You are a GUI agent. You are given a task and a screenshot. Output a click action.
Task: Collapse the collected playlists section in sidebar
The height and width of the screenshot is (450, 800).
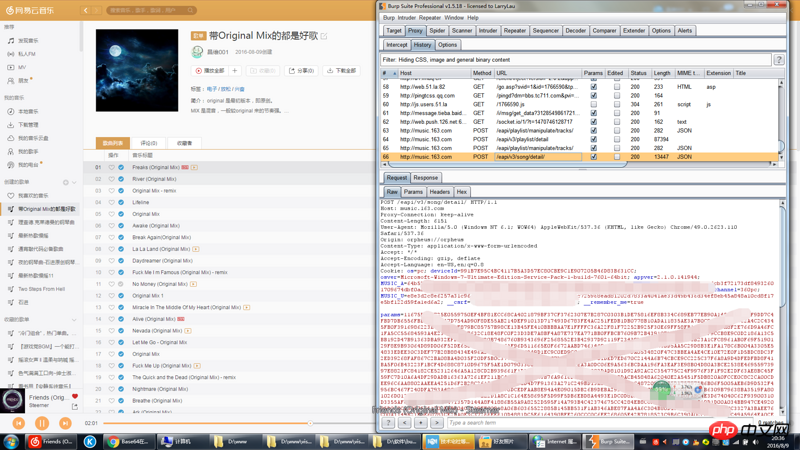point(74,320)
